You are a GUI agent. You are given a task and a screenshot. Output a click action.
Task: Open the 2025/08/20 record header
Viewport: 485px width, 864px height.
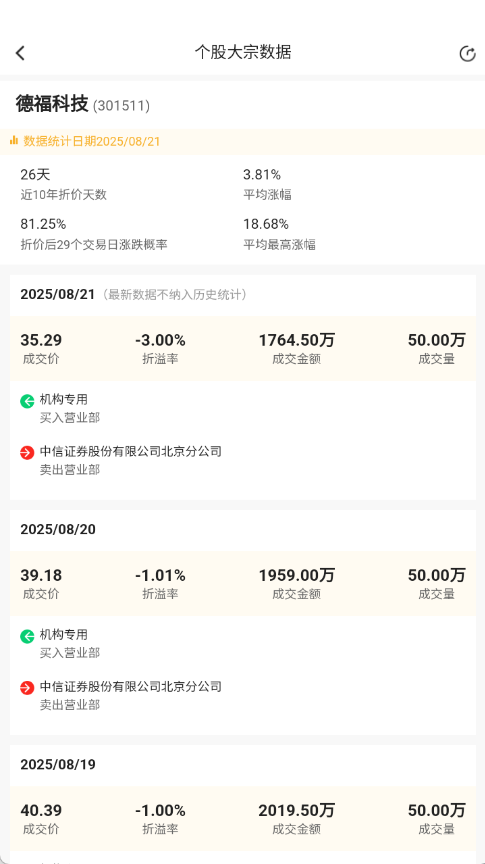click(242, 530)
